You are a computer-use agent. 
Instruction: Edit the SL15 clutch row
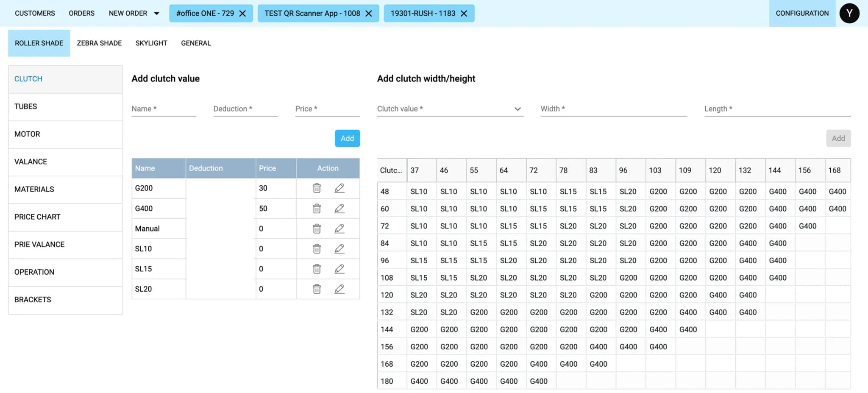339,269
